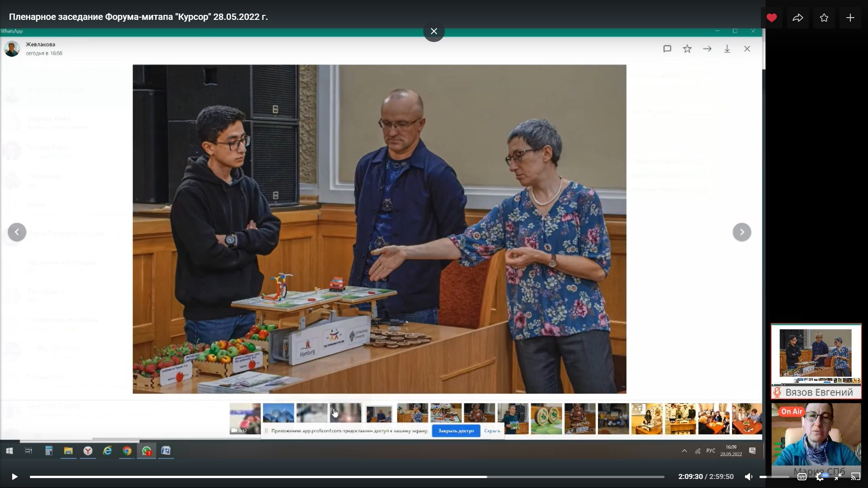Open video quality settings gear
The image size is (868, 488).
[x=820, y=477]
